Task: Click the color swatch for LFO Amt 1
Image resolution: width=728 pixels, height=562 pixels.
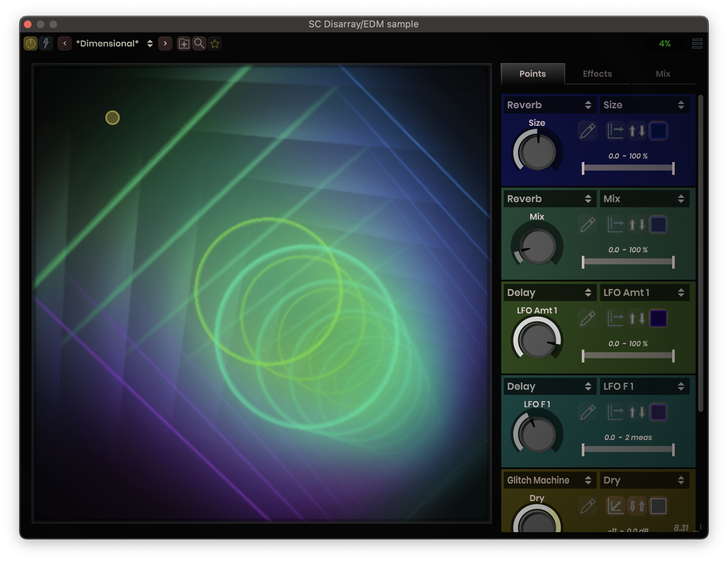Action: pos(659,319)
